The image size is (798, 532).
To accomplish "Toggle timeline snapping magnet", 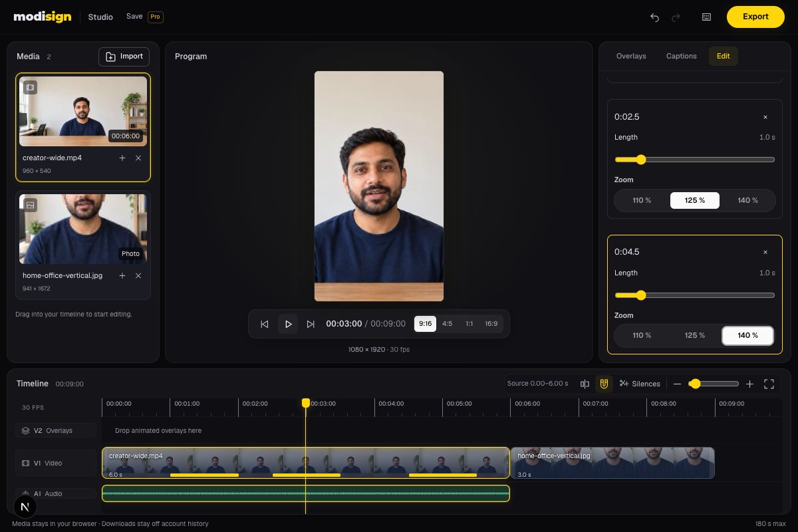I will (x=604, y=384).
